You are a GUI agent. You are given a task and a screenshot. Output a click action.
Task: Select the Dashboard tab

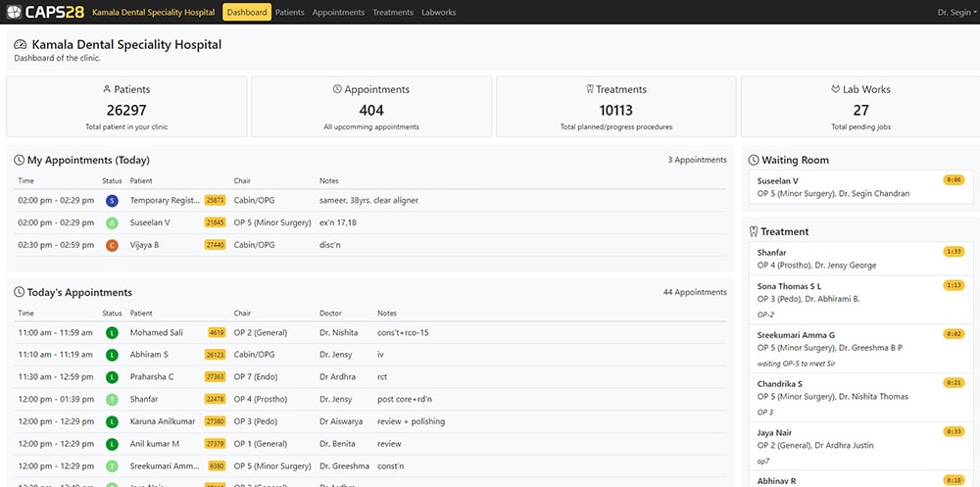click(247, 13)
